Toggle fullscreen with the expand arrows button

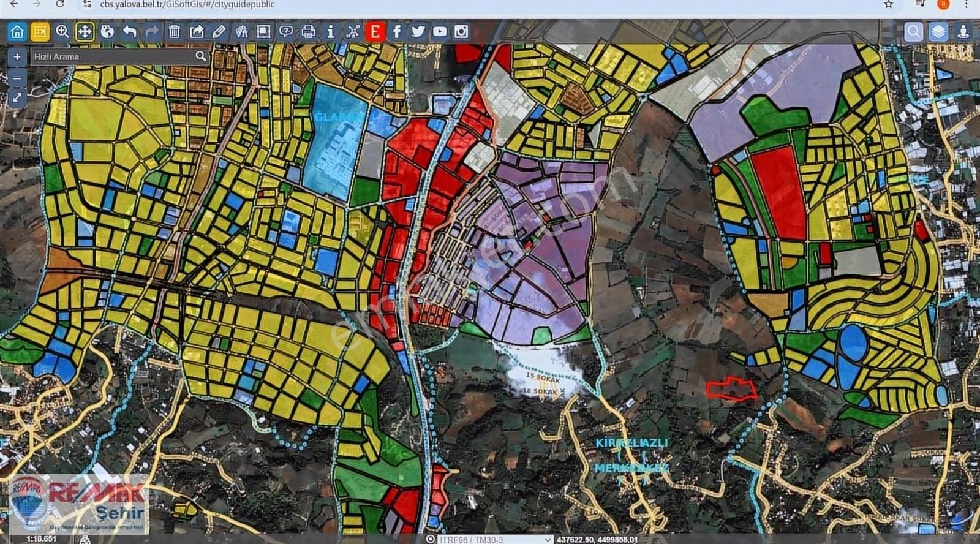[17, 97]
